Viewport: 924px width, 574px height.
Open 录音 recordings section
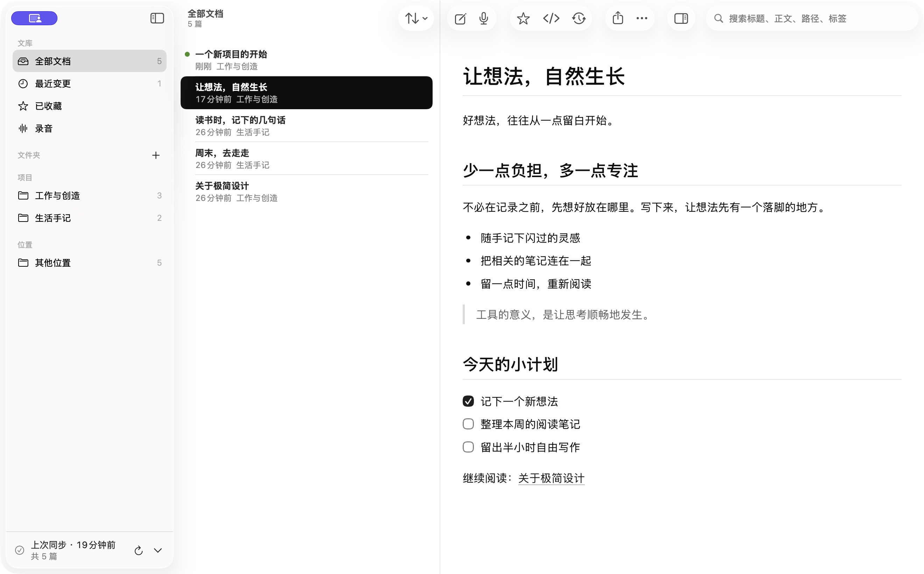(90, 128)
